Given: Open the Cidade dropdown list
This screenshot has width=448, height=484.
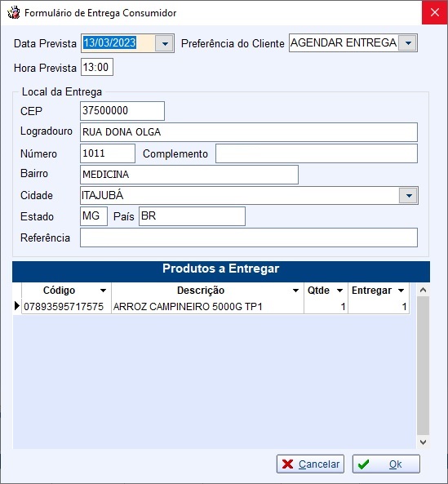Looking at the screenshot, I should pyautogui.click(x=409, y=195).
